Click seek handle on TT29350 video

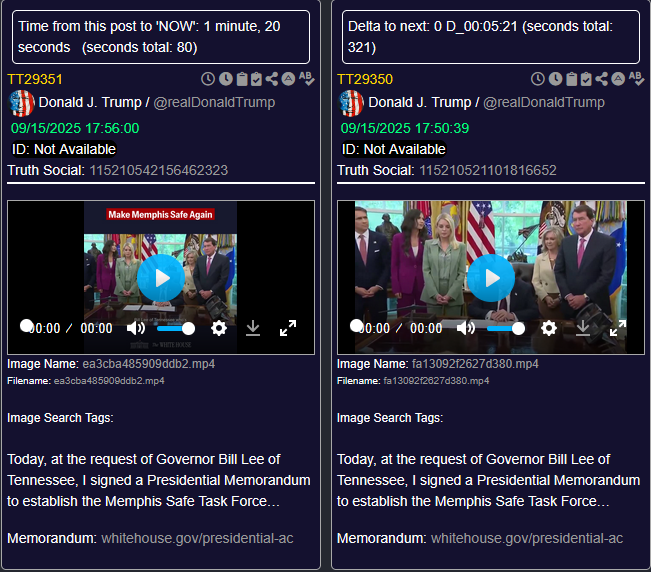point(356,326)
